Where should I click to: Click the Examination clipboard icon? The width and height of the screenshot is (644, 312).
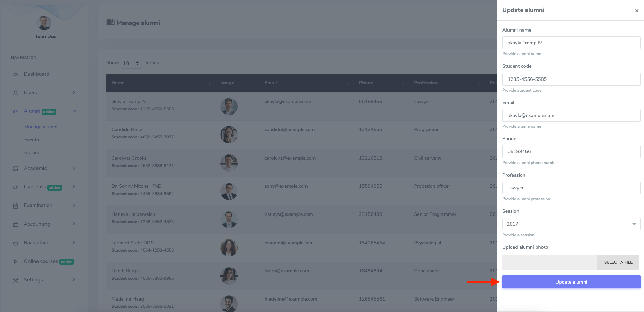[x=15, y=206]
